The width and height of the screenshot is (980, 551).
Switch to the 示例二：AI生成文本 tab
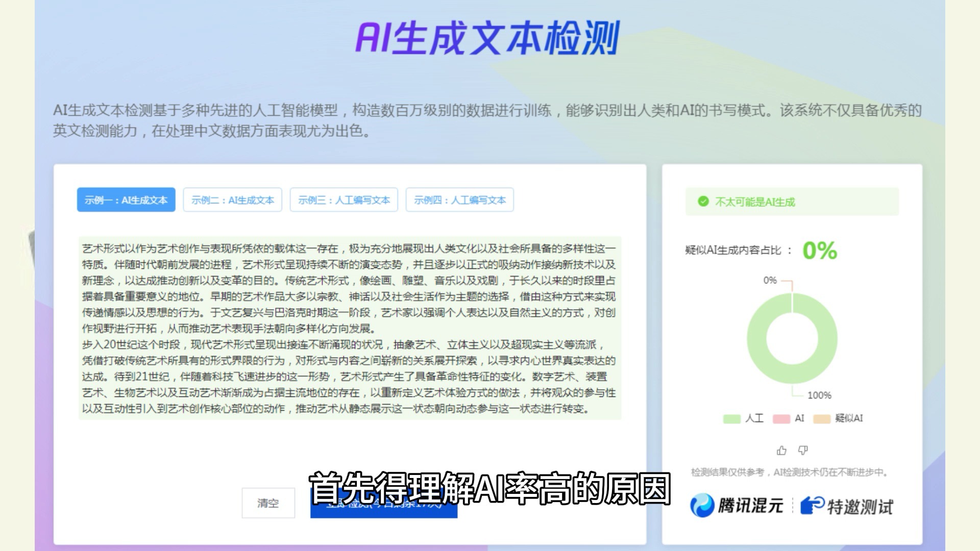click(233, 199)
